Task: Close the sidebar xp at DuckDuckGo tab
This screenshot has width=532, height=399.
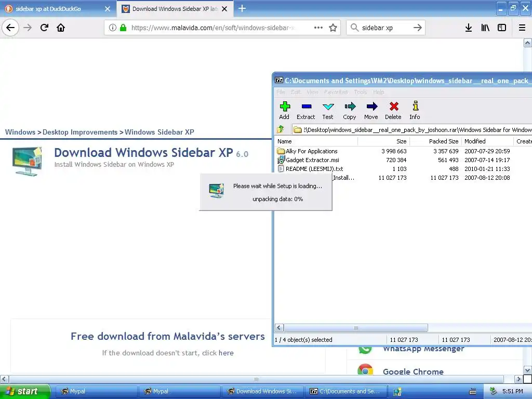Action: click(x=107, y=9)
